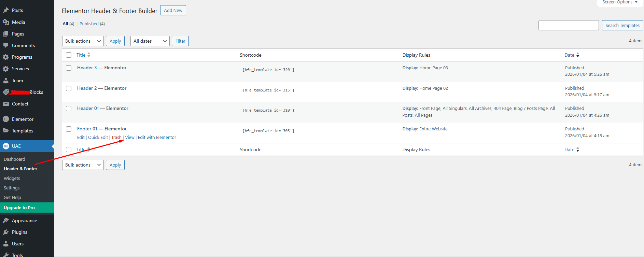
Task: Toggle the select-all checkbox in table header
Action: (x=69, y=55)
